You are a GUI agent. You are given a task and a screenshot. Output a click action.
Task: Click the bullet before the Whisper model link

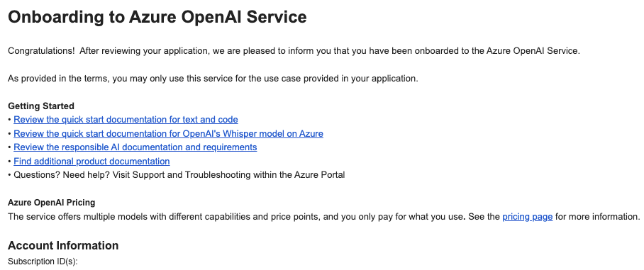(9, 134)
